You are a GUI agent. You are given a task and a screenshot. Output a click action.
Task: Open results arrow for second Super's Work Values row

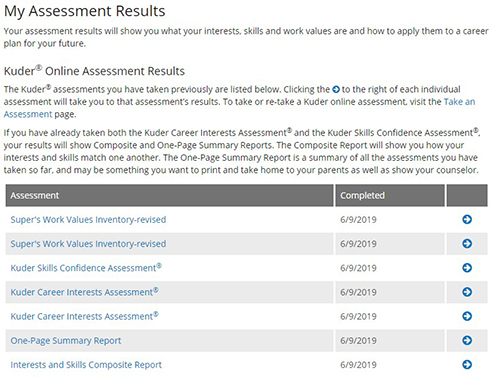tap(467, 244)
